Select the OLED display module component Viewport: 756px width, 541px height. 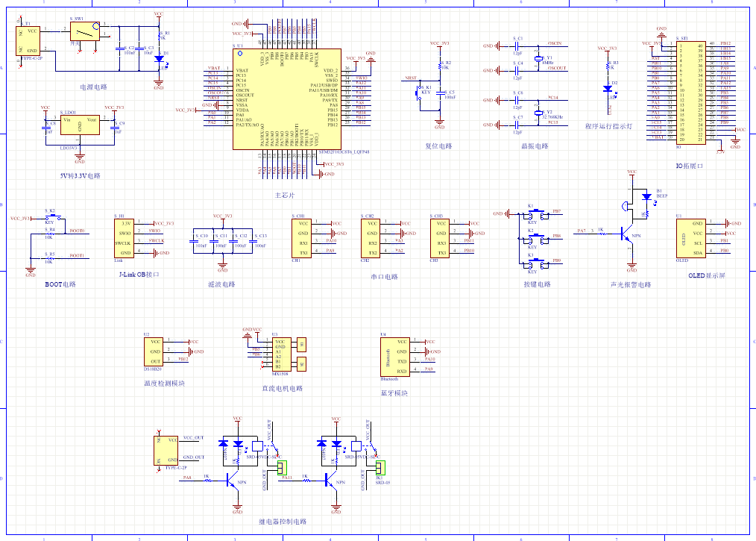click(x=691, y=238)
